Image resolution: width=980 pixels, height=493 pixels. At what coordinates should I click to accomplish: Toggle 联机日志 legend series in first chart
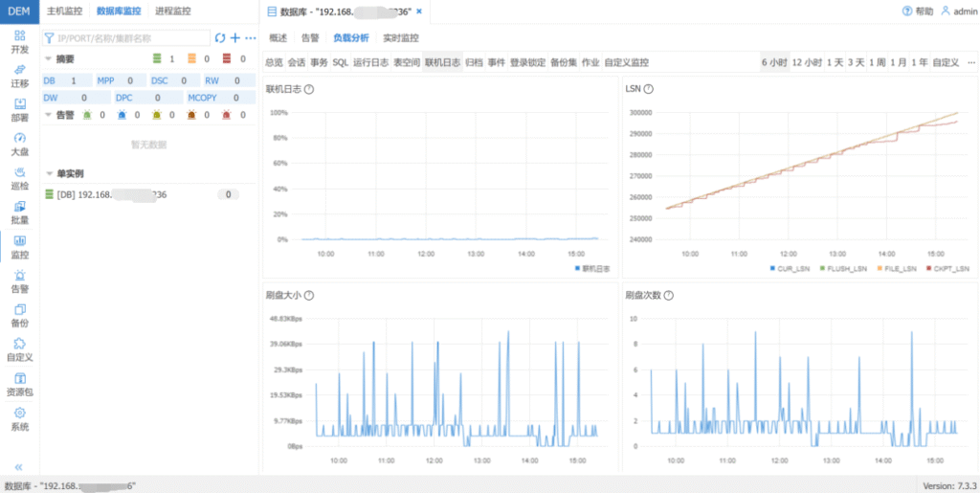(x=592, y=269)
